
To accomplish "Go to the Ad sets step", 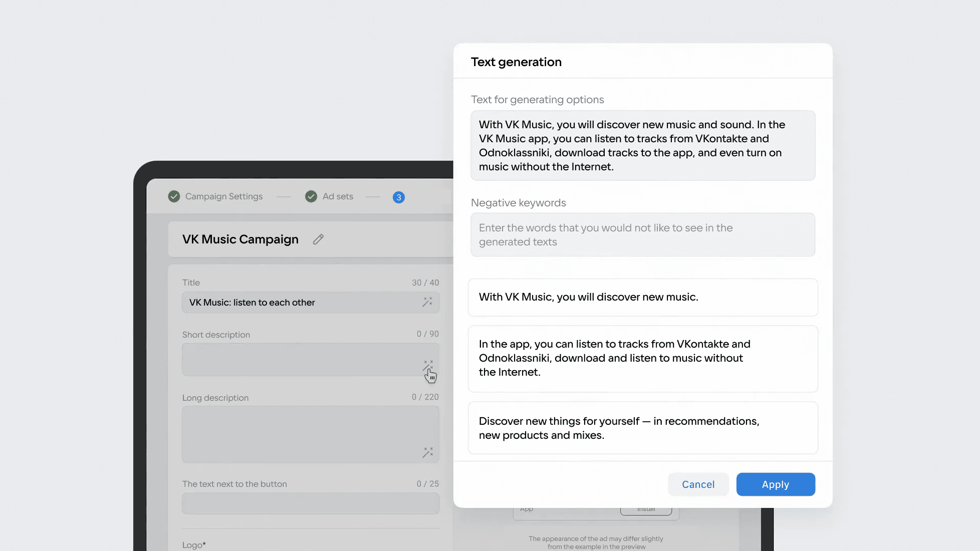I will coord(338,196).
